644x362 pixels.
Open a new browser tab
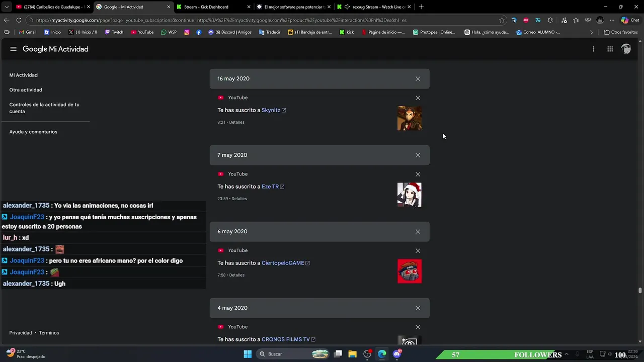coord(421,7)
